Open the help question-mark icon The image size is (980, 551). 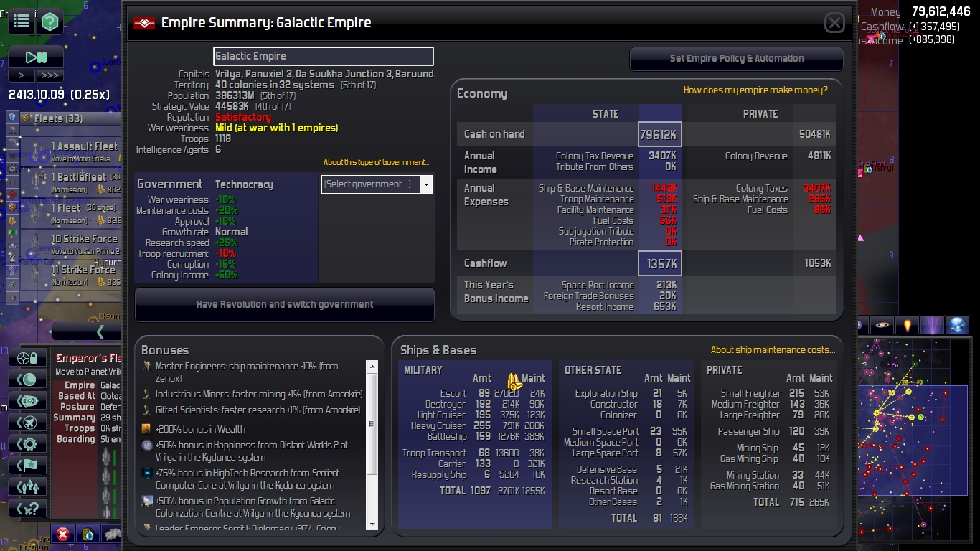tap(50, 22)
